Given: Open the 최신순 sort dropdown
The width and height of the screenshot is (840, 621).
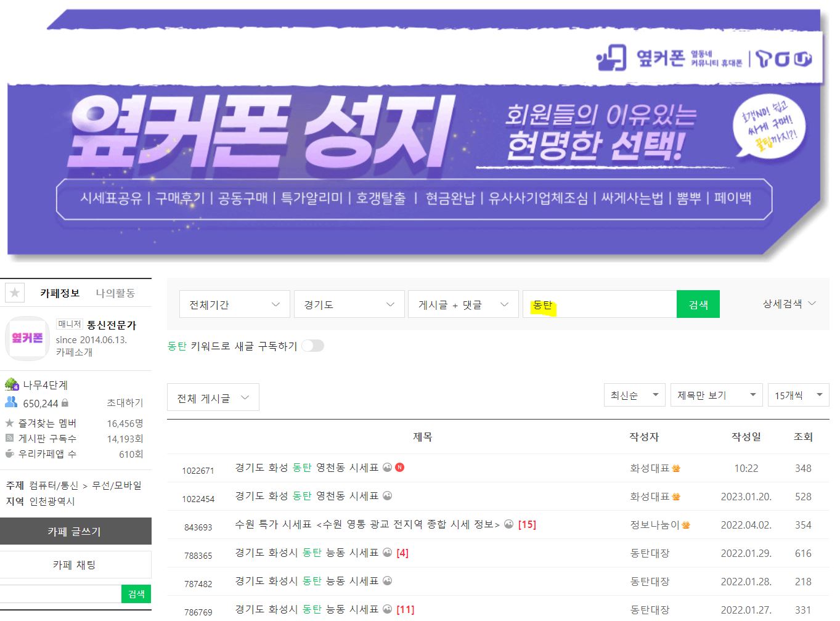Looking at the screenshot, I should (635, 395).
